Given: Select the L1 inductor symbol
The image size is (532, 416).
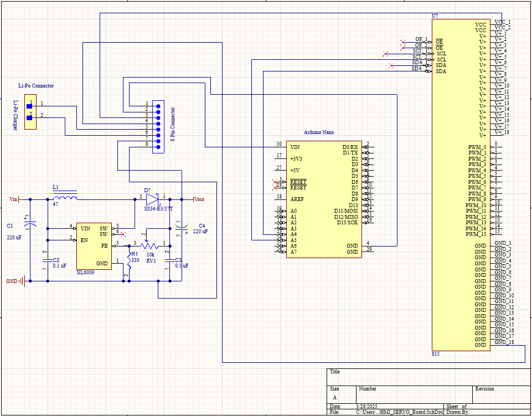Looking at the screenshot, I should [65, 197].
